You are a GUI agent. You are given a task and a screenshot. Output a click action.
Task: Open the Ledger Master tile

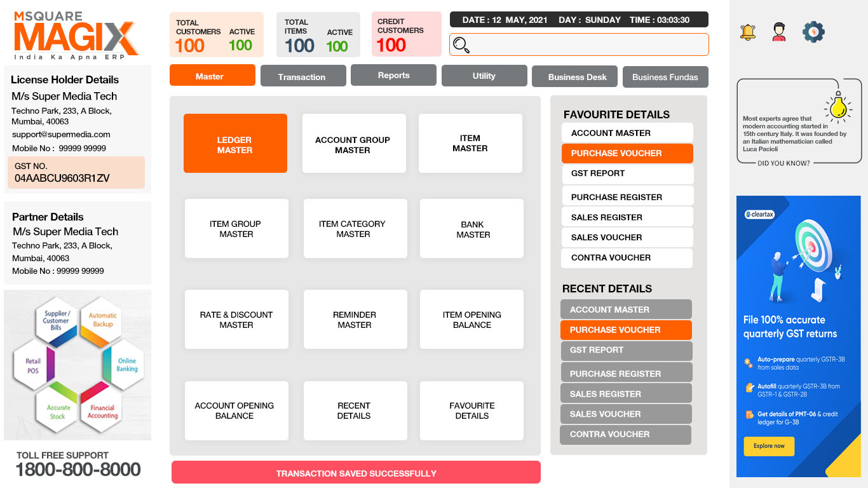coord(235,144)
